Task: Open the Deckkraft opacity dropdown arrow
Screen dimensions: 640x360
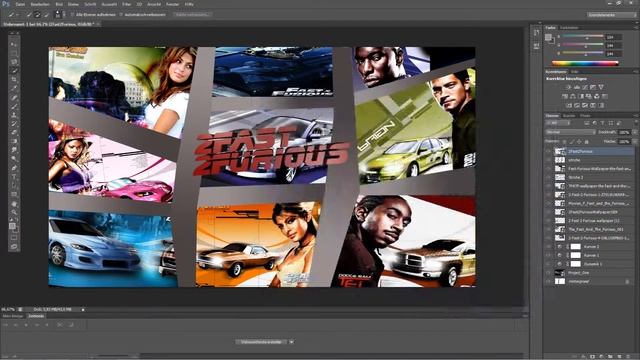Action: click(x=635, y=132)
